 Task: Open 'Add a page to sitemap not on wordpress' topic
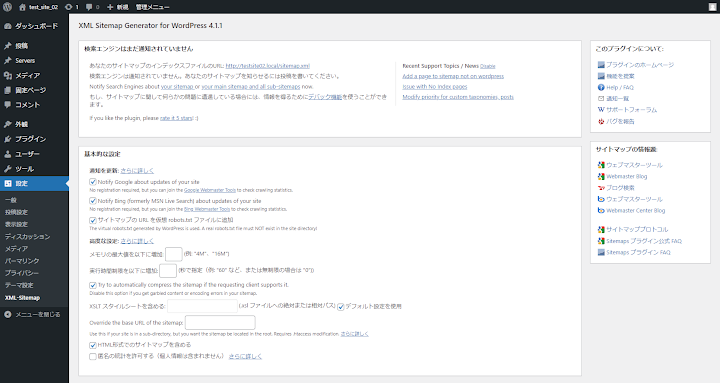pyautogui.click(x=453, y=76)
